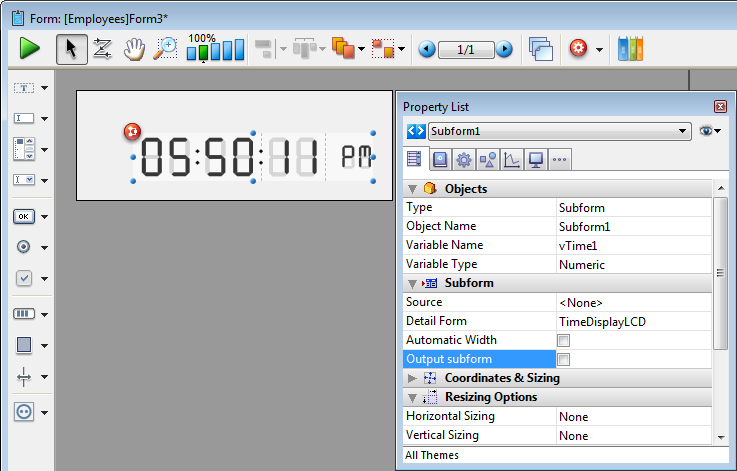This screenshot has height=471, width=737.
Task: Click the Variable Name field vTime1
Action: tap(632, 246)
